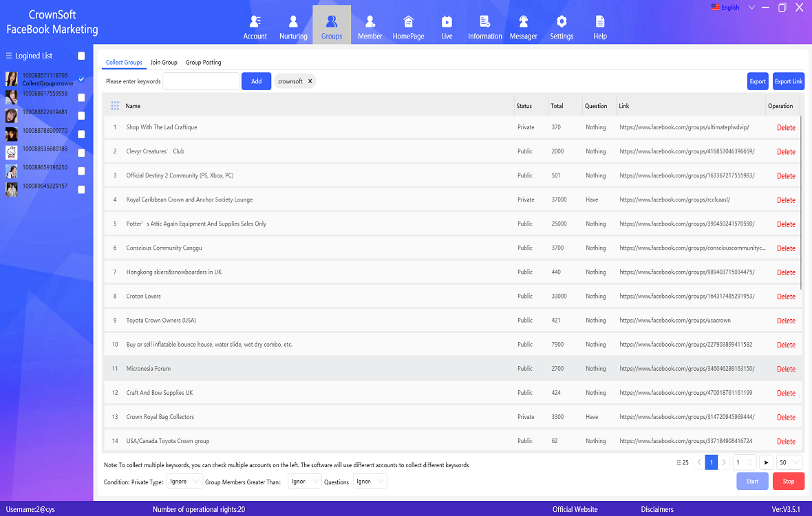Image resolution: width=812 pixels, height=516 pixels.
Task: Open the Disclaimers link
Action: [657, 509]
